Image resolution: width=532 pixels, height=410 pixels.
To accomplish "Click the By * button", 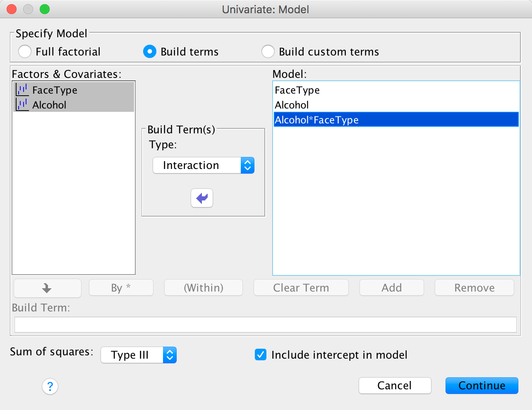I will click(121, 288).
